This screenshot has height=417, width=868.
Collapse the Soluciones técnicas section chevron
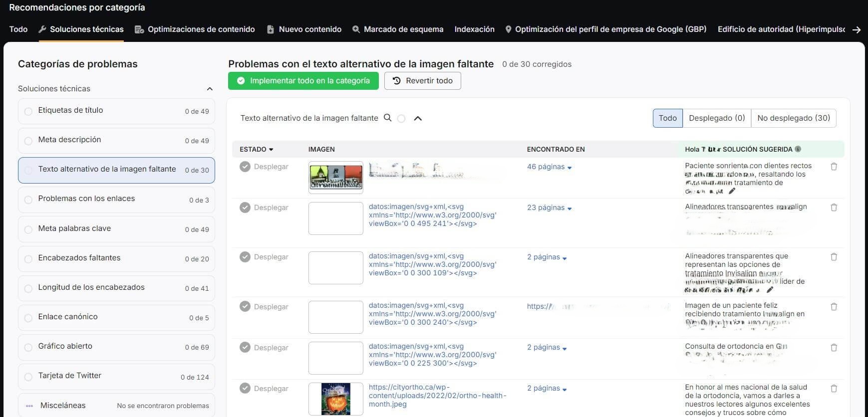point(210,89)
